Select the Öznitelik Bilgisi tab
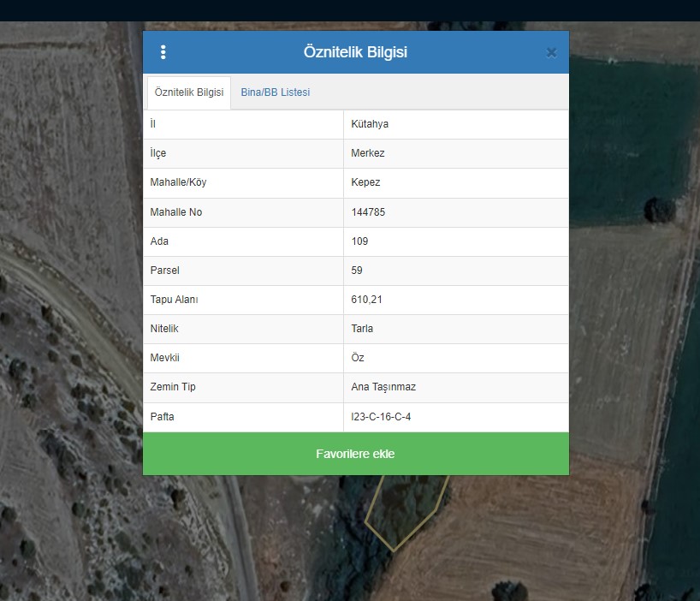This screenshot has height=601, width=700. tap(188, 92)
